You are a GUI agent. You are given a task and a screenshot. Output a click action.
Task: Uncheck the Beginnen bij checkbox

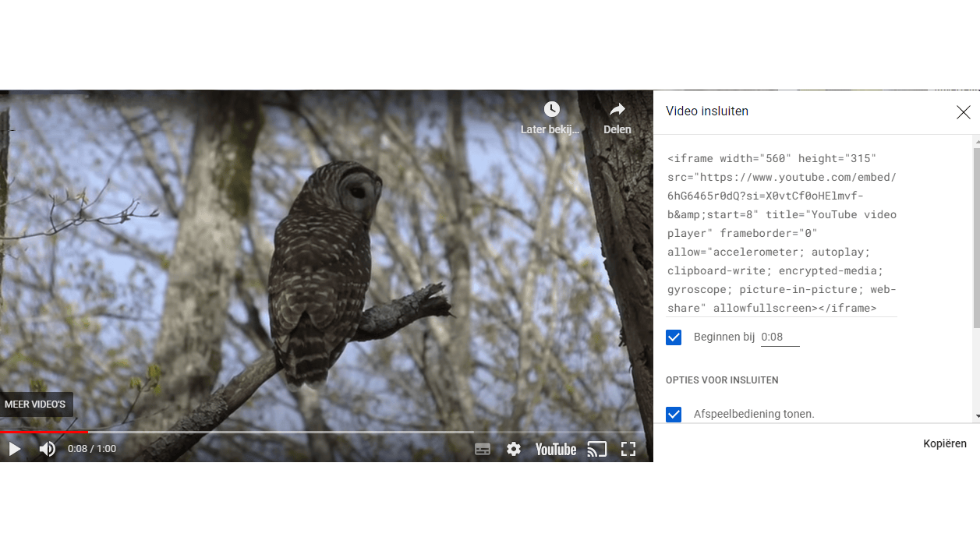click(x=674, y=337)
